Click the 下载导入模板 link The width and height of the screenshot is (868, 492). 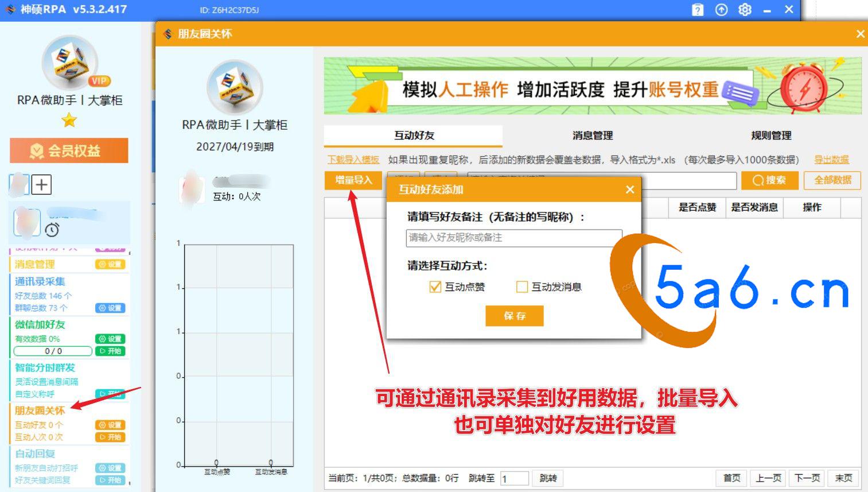click(x=353, y=160)
